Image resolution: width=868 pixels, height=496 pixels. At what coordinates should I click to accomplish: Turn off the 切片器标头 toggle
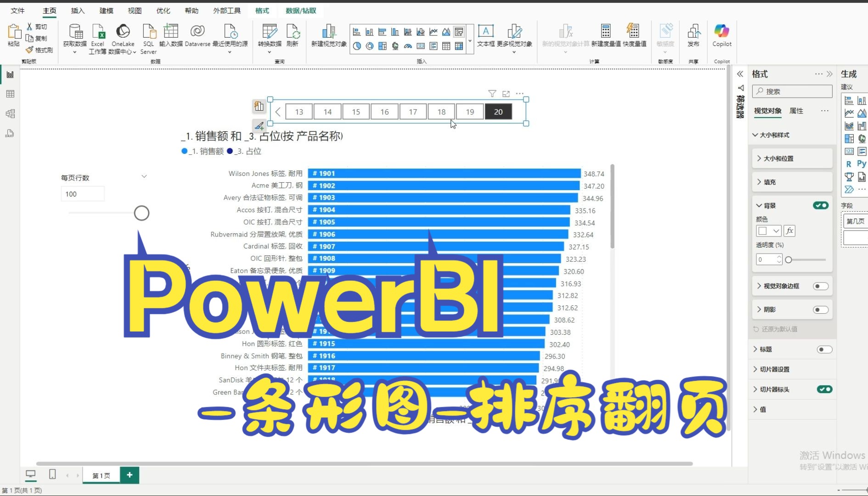point(824,389)
